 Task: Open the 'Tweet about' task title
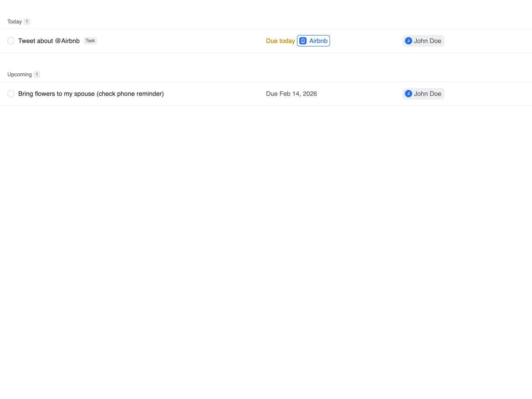[x=36, y=41]
